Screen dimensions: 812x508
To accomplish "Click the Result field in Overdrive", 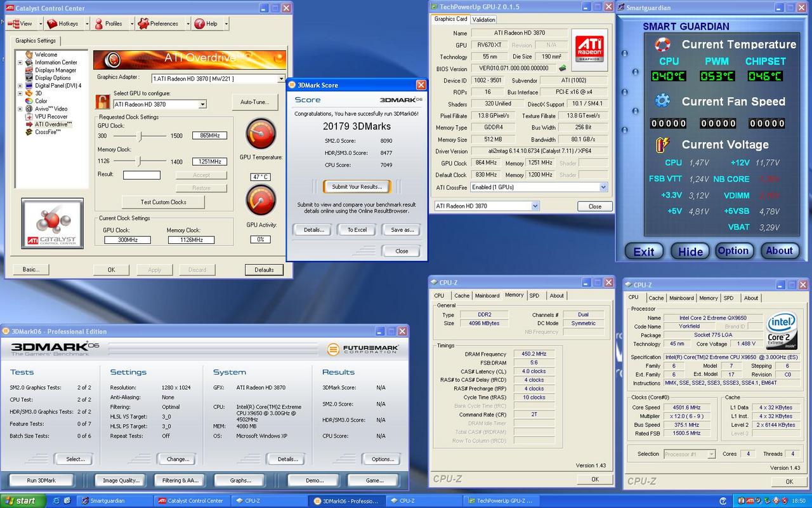I will tap(141, 175).
